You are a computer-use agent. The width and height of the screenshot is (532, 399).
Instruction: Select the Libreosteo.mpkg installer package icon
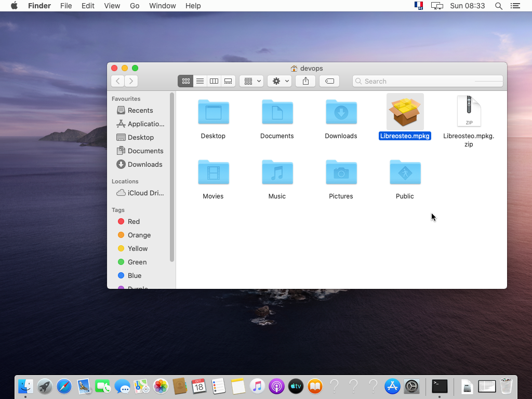405,112
